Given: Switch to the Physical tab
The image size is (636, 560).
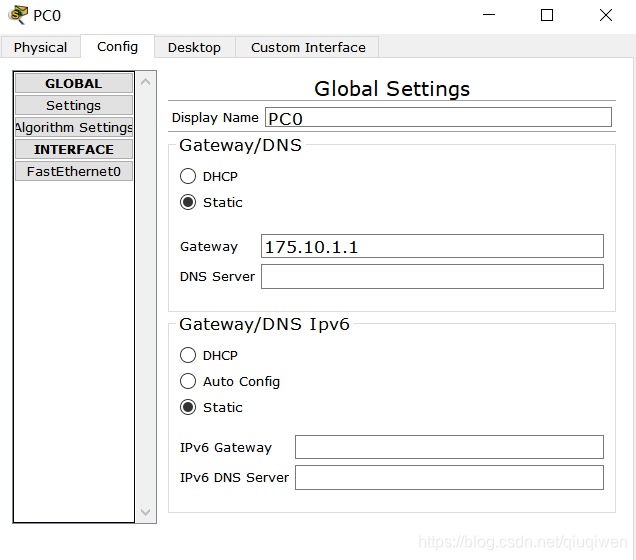Looking at the screenshot, I should click(x=40, y=47).
